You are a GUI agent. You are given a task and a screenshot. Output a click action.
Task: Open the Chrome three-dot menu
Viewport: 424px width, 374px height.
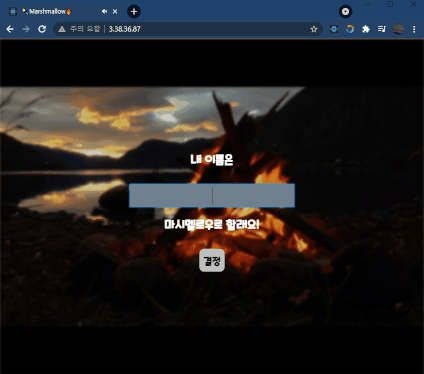pyautogui.click(x=414, y=29)
